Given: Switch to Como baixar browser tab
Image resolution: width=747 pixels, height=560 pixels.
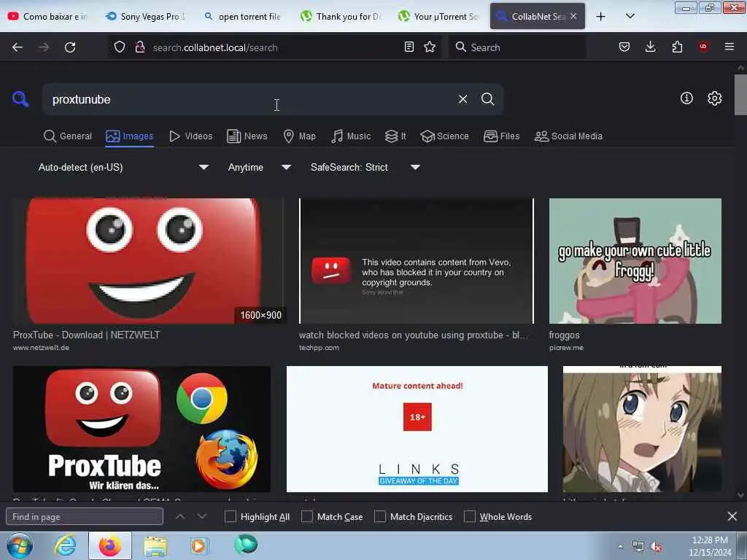Looking at the screenshot, I should [49, 17].
